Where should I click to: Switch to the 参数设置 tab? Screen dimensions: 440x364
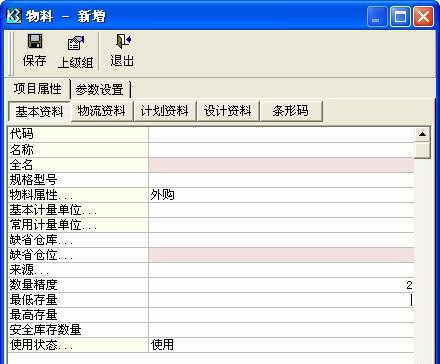point(100,89)
